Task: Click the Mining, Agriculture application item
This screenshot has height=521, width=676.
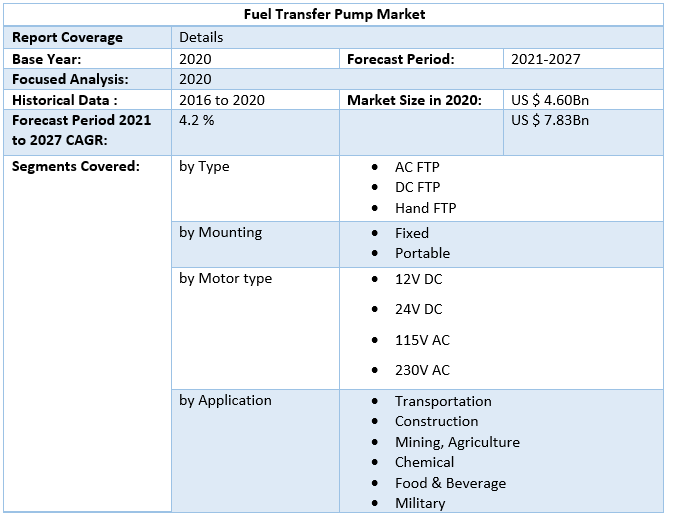Action: click(457, 442)
